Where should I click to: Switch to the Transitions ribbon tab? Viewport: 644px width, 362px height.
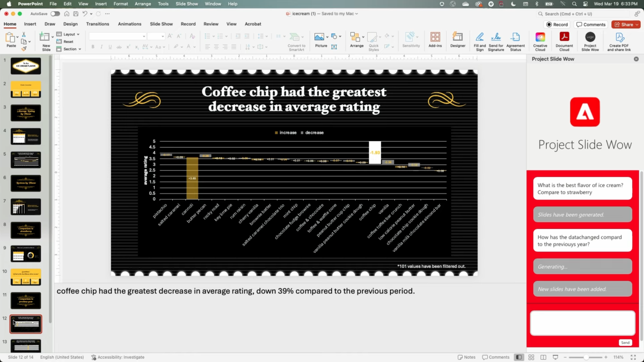pos(98,24)
